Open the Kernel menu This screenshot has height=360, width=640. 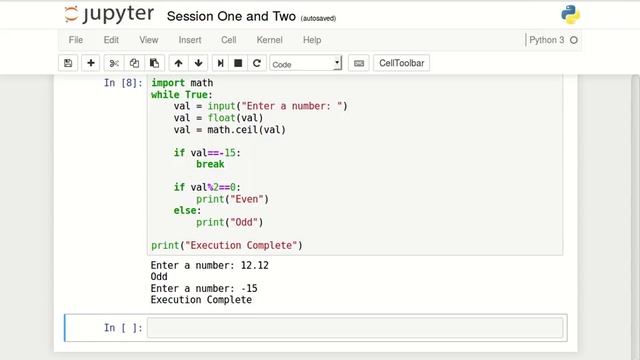[x=269, y=40]
